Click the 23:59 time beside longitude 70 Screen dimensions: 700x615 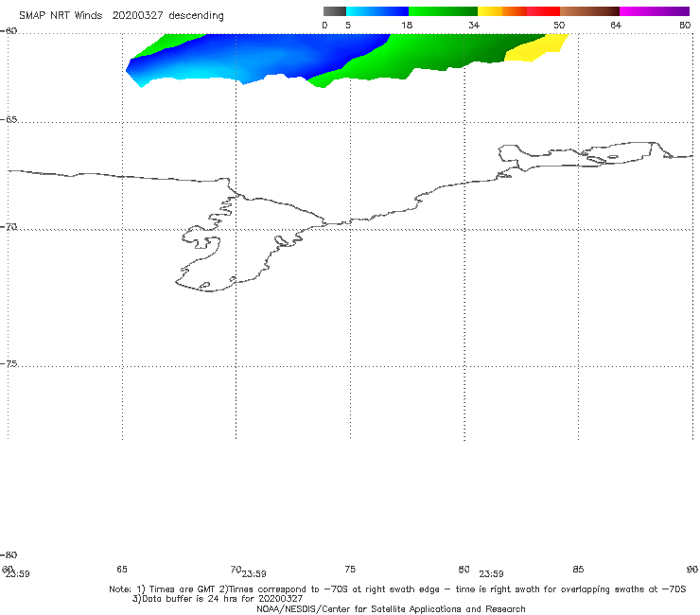[254, 574]
